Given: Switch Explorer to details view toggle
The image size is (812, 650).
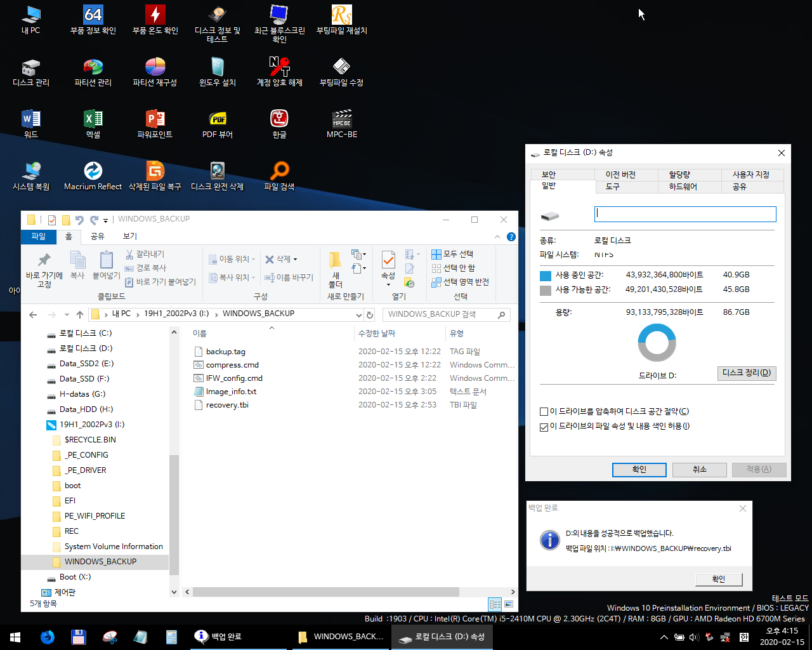Looking at the screenshot, I should [495, 604].
